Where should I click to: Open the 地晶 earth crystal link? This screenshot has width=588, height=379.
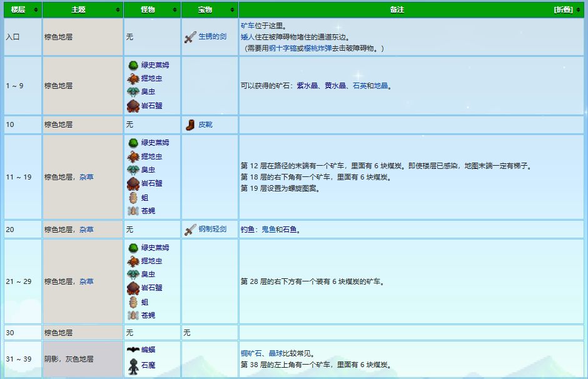pos(381,86)
